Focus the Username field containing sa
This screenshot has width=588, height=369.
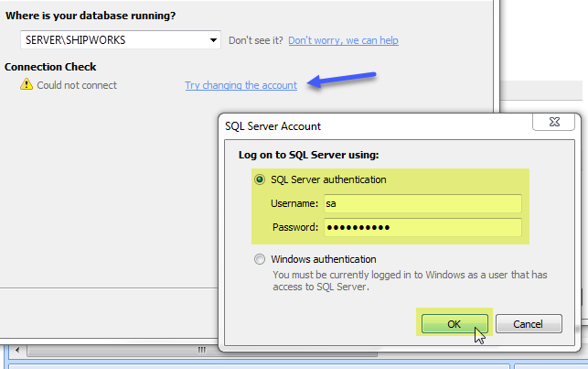point(422,203)
